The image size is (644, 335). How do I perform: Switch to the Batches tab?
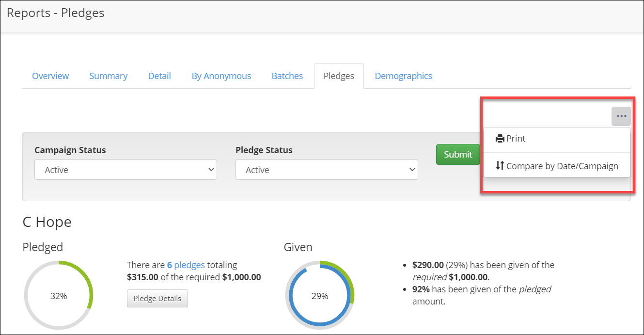[287, 76]
